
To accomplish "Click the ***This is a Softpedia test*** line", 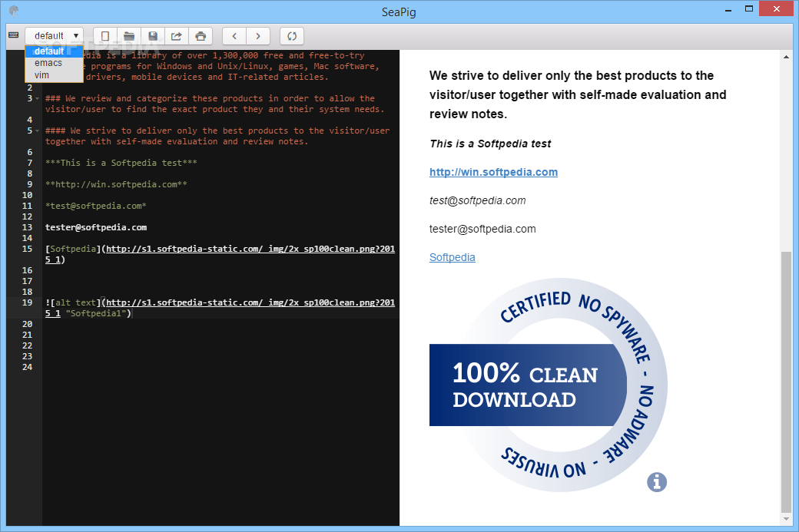I will point(121,163).
